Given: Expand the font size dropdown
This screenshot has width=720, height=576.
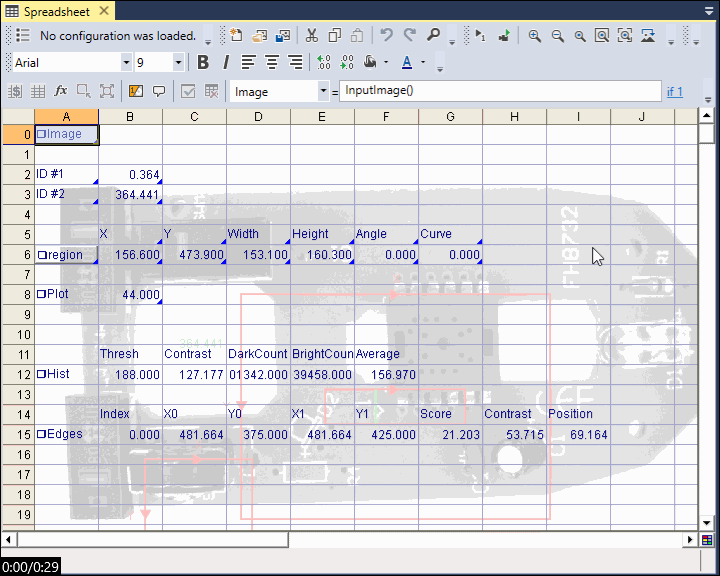Looking at the screenshot, I should [178, 62].
